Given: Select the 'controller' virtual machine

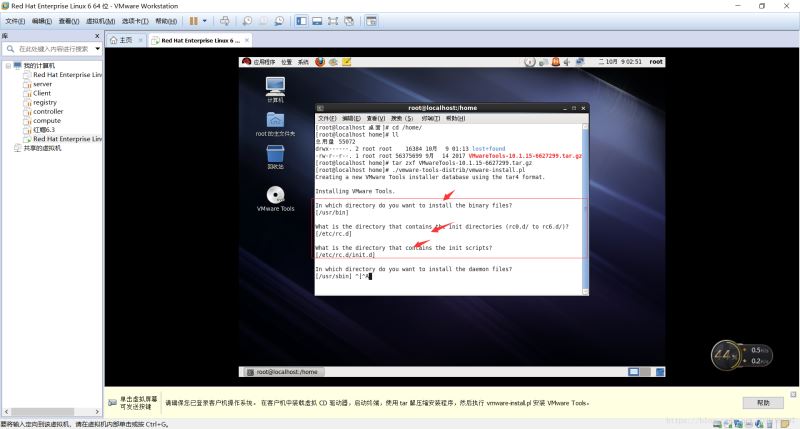Looking at the screenshot, I should click(x=47, y=111).
